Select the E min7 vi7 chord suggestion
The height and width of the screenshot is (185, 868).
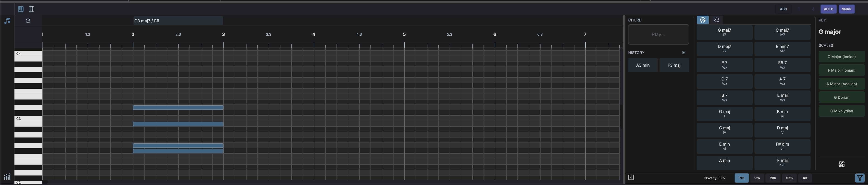[782, 49]
